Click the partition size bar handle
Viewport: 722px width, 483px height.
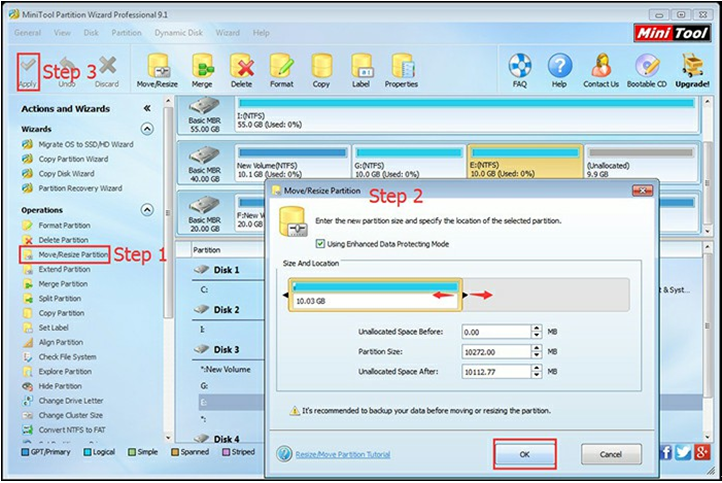[464, 295]
